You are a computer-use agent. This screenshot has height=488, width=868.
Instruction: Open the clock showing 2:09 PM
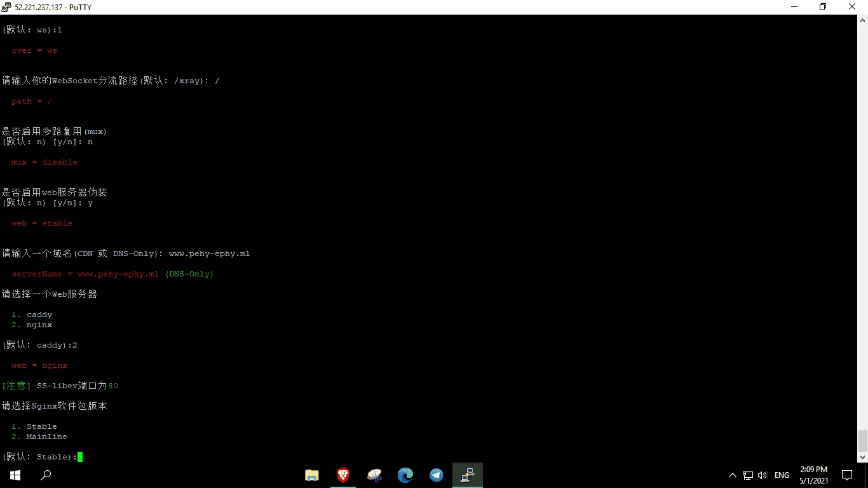tap(813, 475)
